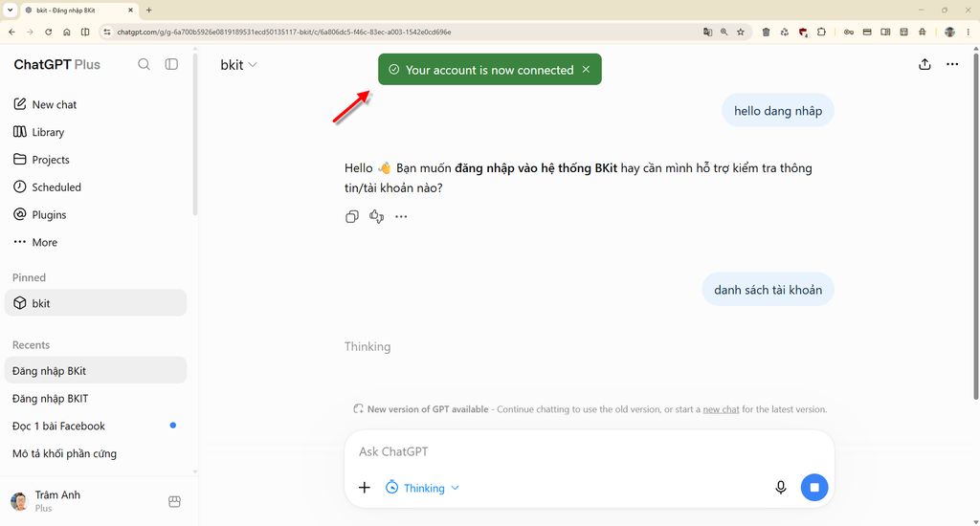Open the payment card icon in the toolbar
The width and height of the screenshot is (980, 526).
tap(867, 32)
